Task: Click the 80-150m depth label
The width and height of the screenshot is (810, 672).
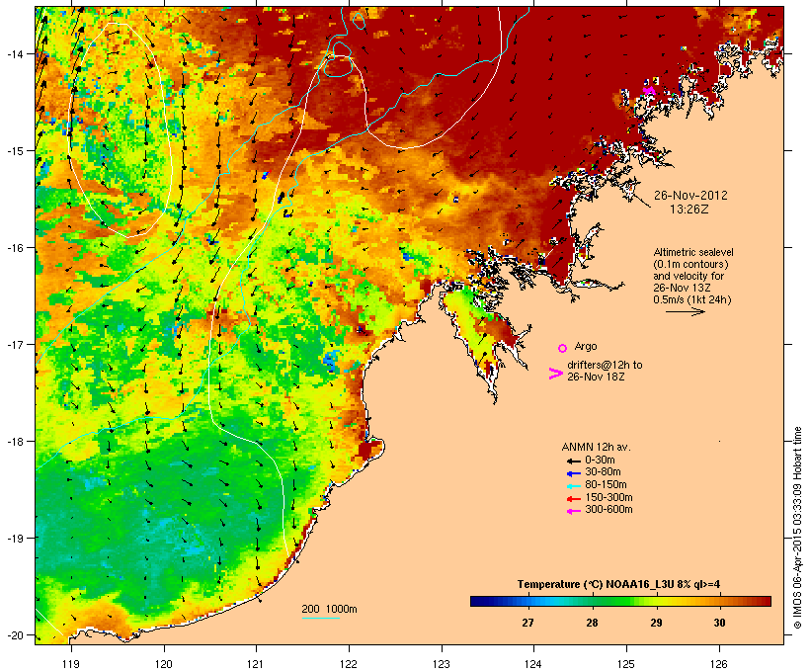Action: tap(606, 485)
